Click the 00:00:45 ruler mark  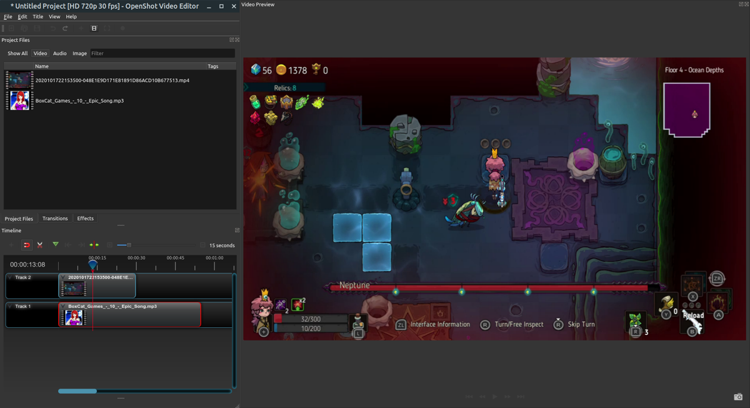point(175,258)
